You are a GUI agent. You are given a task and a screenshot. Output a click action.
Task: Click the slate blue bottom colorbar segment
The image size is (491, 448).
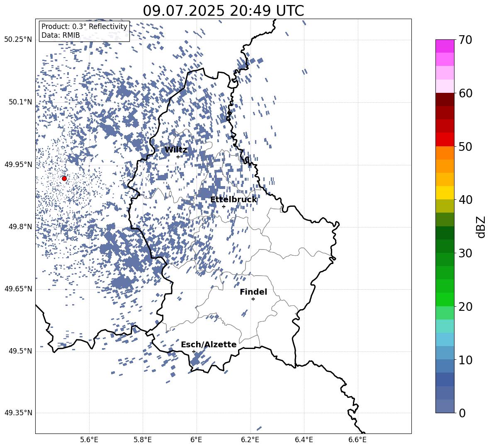pyautogui.click(x=445, y=406)
